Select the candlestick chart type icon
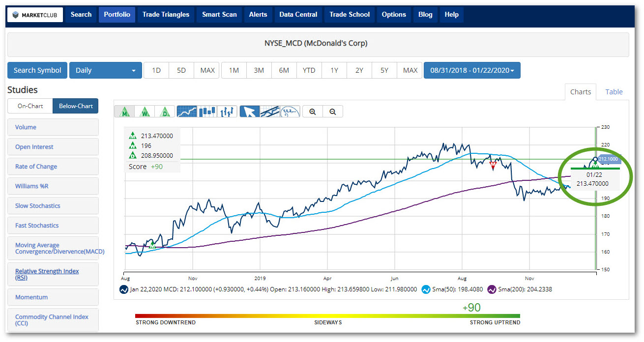This screenshot has width=644, height=342. (207, 112)
